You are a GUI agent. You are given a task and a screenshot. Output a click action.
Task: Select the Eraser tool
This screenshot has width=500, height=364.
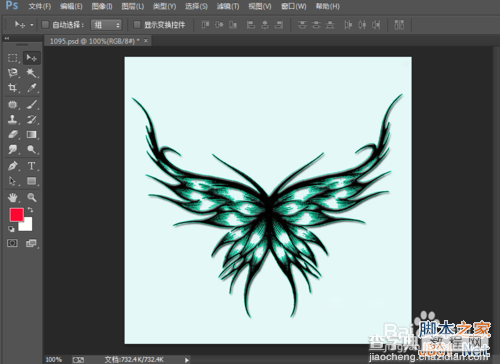coord(13,134)
